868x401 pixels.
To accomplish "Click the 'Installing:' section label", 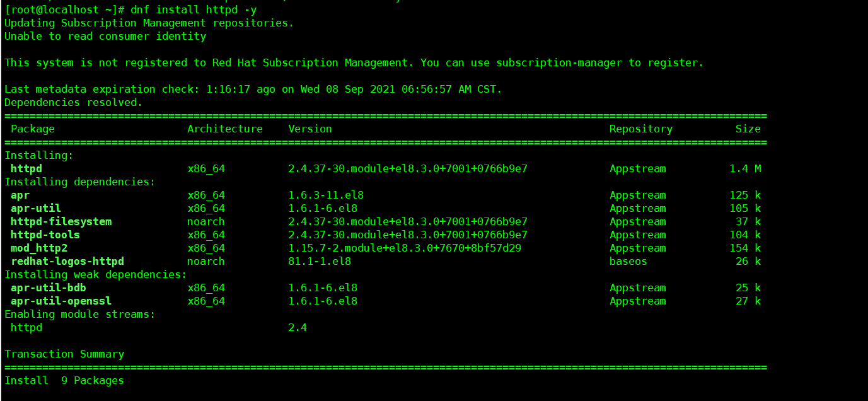I will coord(39,156).
